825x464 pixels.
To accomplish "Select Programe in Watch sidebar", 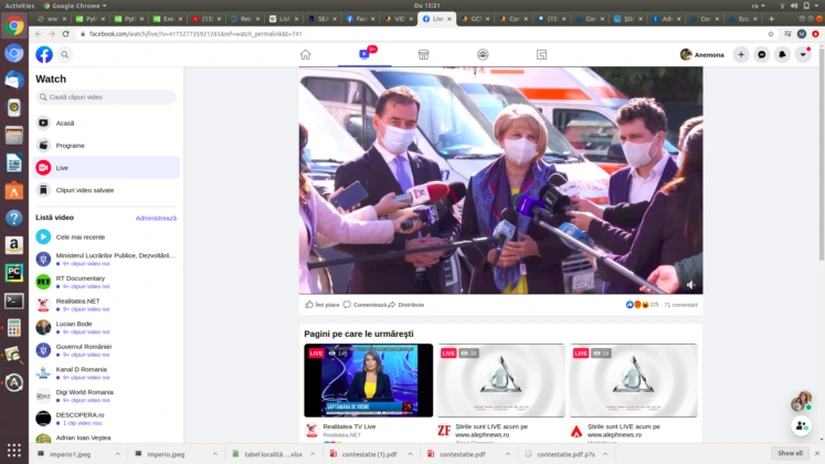I will [70, 146].
